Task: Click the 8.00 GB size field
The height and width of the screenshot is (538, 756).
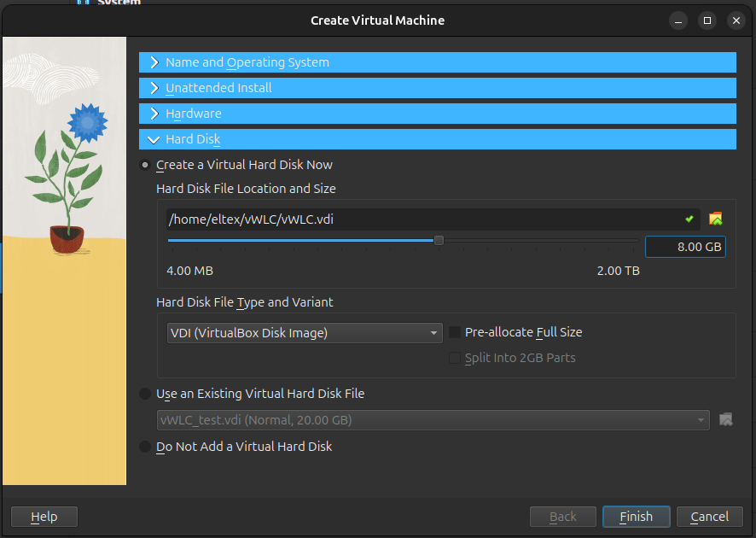Action: (685, 248)
